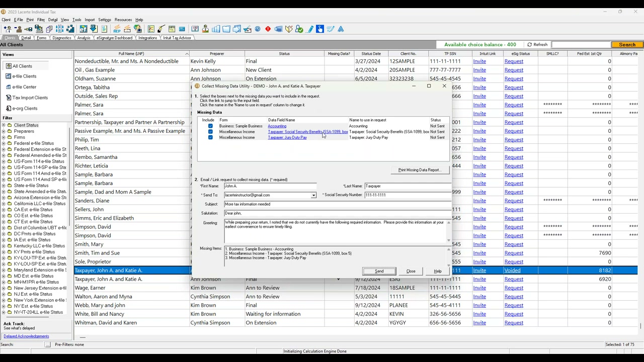Click the Voided eSig status link
This screenshot has height=362, width=644.
point(512,270)
